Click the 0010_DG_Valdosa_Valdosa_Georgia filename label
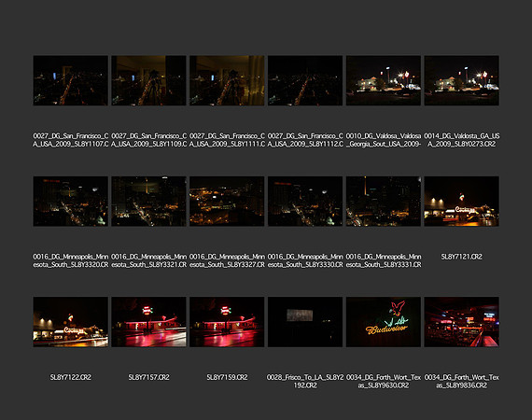 (384, 140)
